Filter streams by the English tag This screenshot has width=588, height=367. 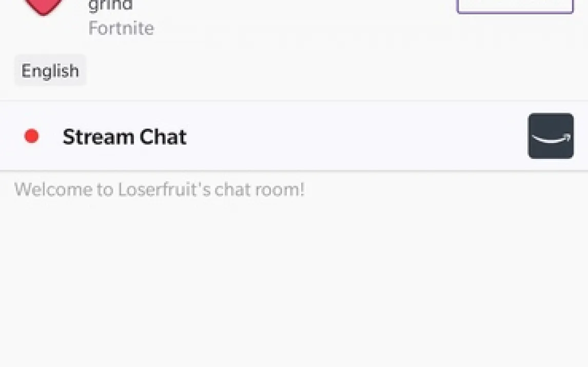tap(50, 70)
